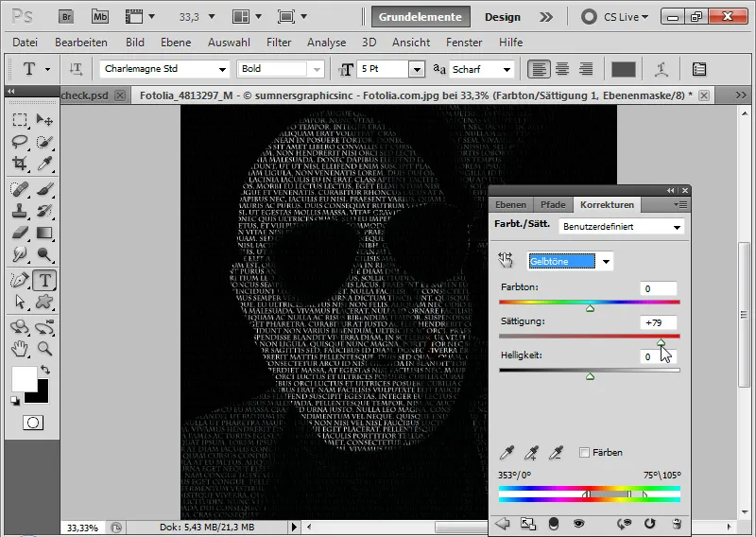Screen dimensions: 756x537
Task: Switch to the check.psd document tab
Action: [85, 95]
